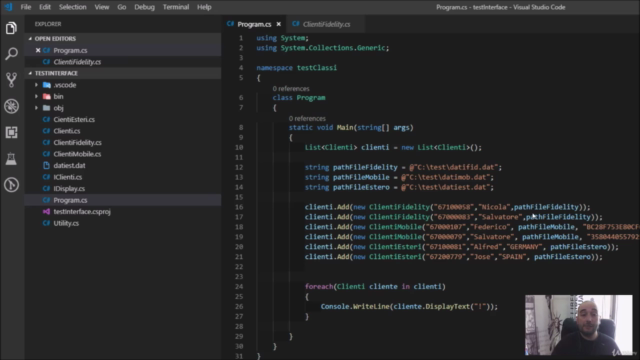640x360 pixels.
Task: Expand the bin folder
Action: [x=36, y=96]
